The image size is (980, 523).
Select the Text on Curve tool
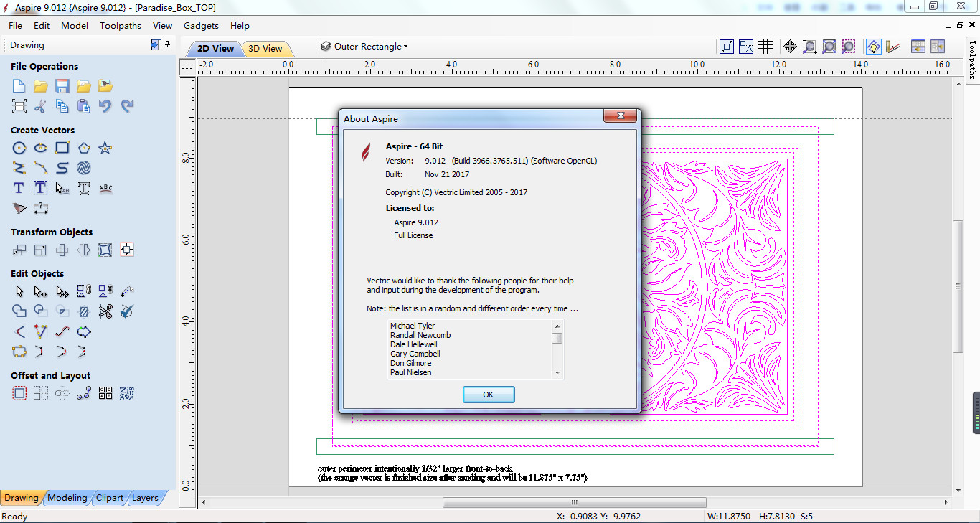coord(105,188)
